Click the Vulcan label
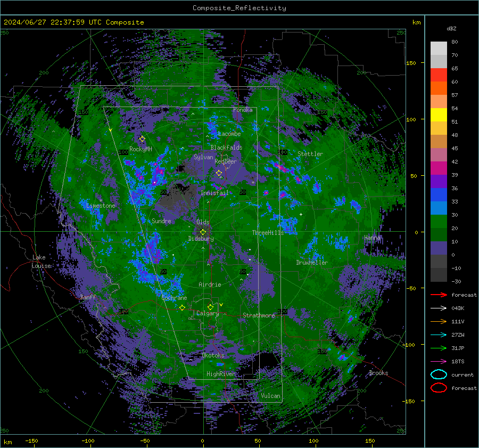 [x=271, y=396]
